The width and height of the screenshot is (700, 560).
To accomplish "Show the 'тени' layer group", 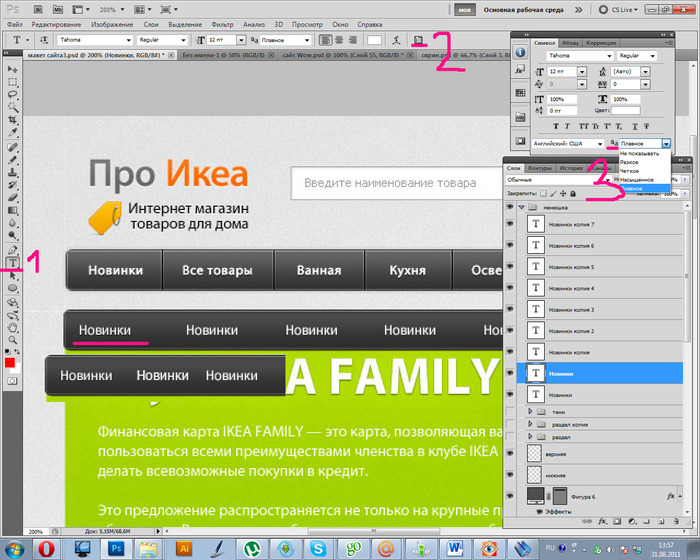I will point(510,411).
